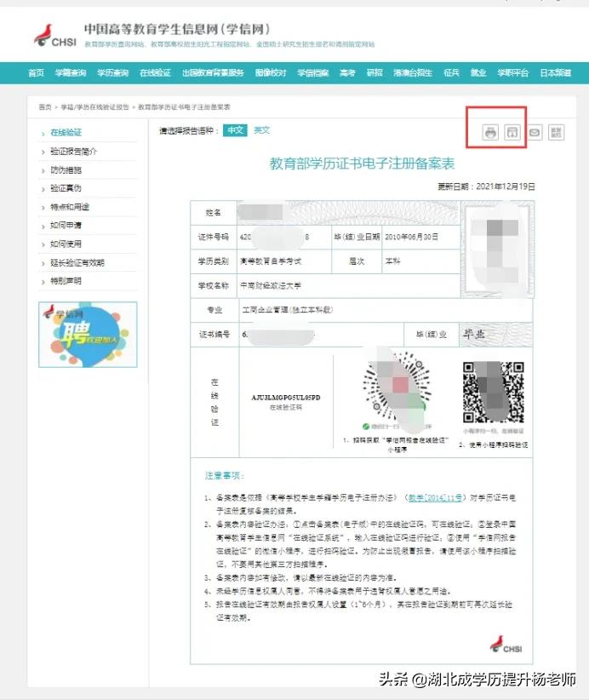Open 图像校对 navigation item
This screenshot has width=589, height=700.
click(x=271, y=72)
